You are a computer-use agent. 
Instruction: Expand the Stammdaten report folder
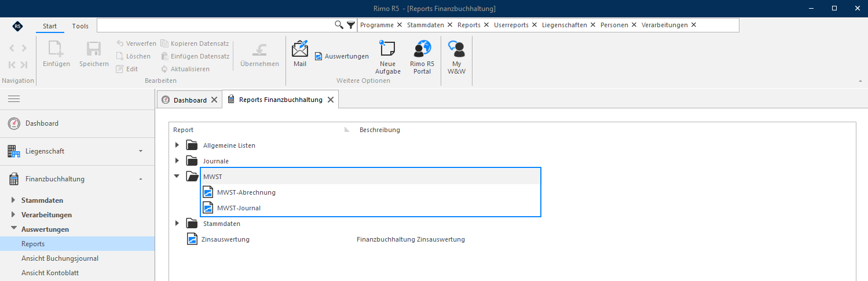click(x=177, y=223)
